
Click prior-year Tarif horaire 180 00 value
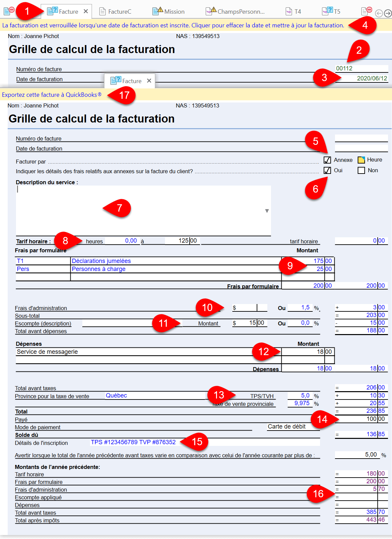click(x=361, y=474)
